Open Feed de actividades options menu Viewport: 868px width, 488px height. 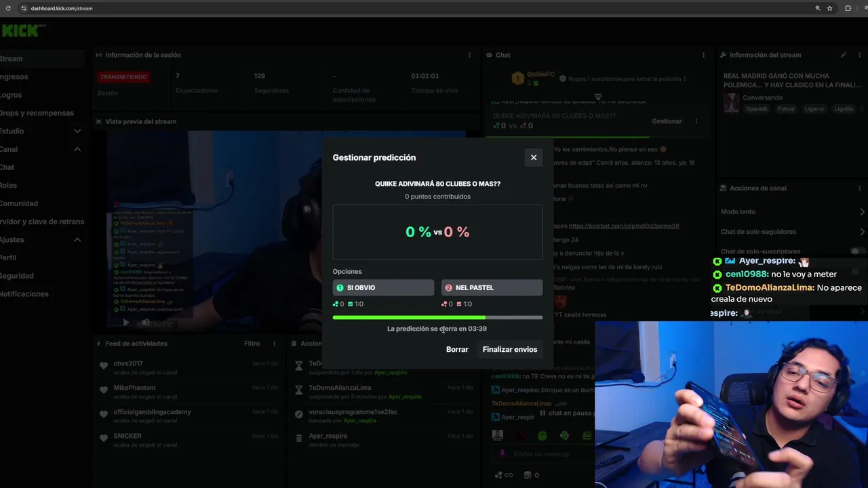(274, 344)
